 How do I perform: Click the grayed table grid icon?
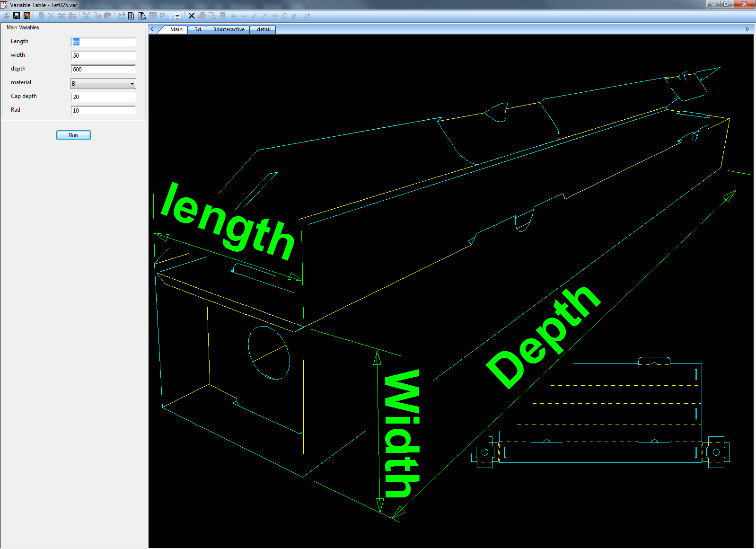click(152, 16)
